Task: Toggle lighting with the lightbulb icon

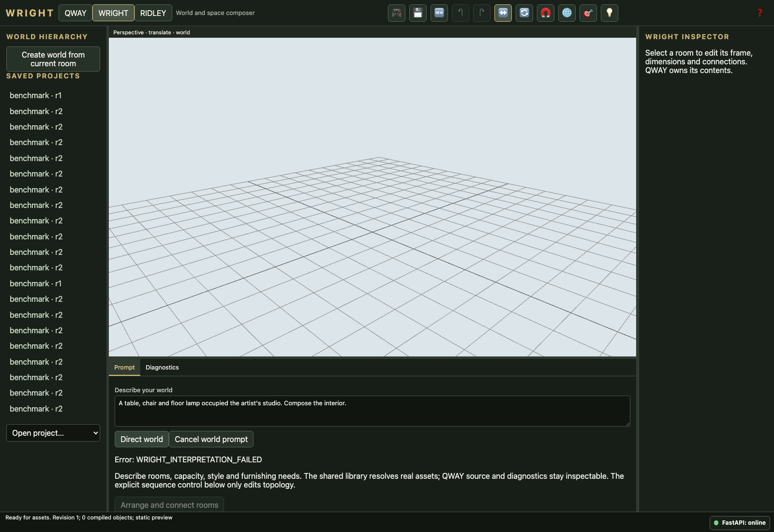Action: tap(610, 13)
